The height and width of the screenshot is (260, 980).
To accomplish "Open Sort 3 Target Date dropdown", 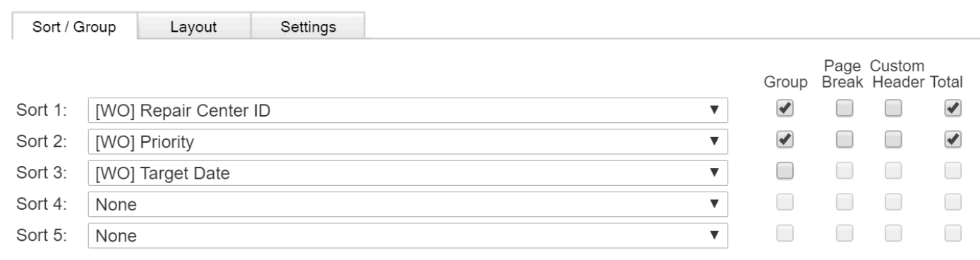I will click(408, 172).
